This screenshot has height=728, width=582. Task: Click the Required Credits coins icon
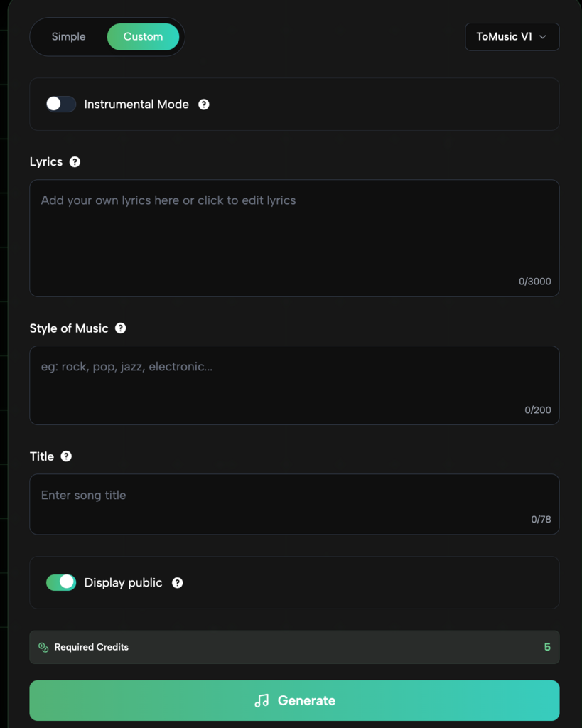point(43,648)
